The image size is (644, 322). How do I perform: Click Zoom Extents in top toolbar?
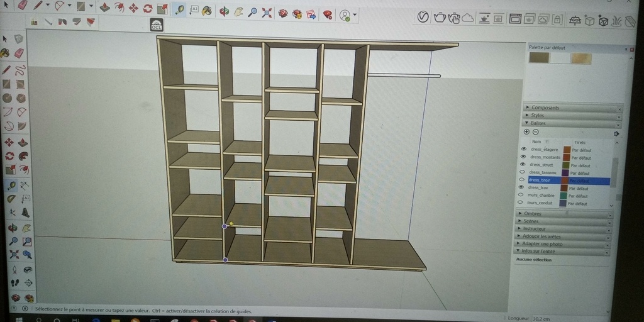pos(267,13)
